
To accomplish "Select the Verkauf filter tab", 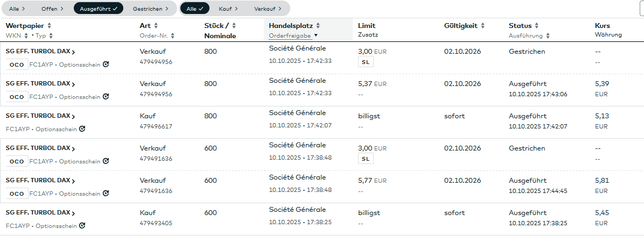I will (268, 9).
